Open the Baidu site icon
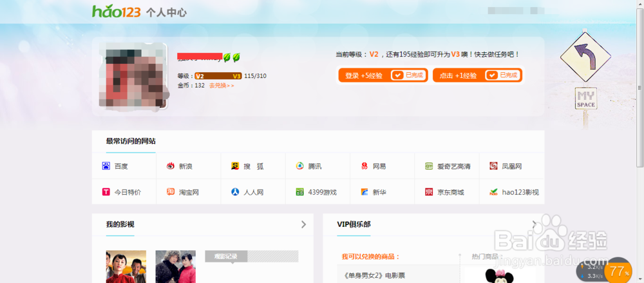Viewport: 644px width, 283px height. 106,166
